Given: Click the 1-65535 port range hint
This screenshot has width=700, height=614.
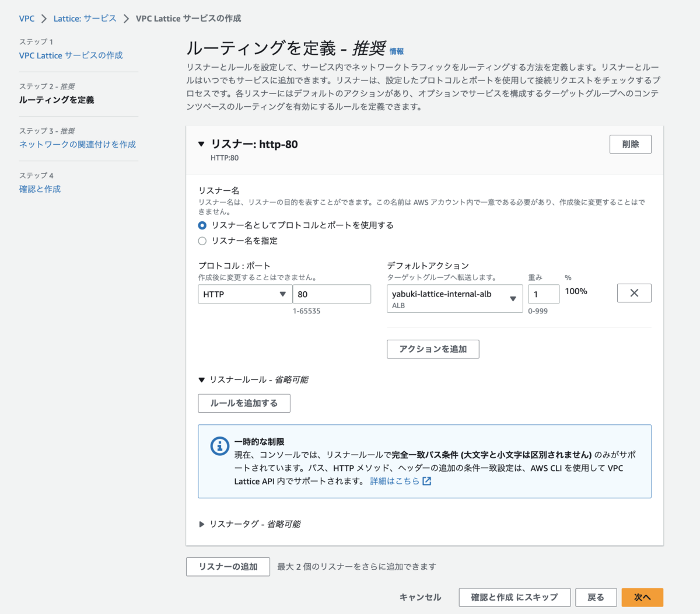Looking at the screenshot, I should point(307,311).
